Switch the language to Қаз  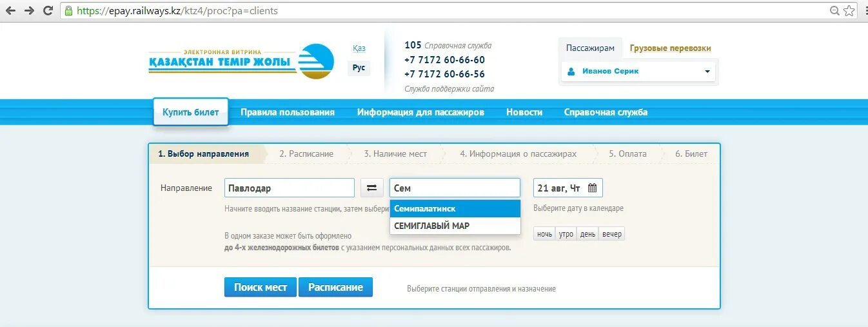(359, 48)
